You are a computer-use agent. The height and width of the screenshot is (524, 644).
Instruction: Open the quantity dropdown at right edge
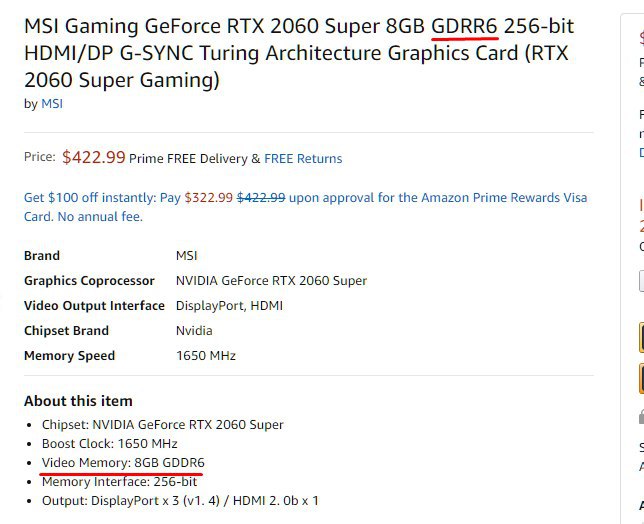(x=641, y=280)
